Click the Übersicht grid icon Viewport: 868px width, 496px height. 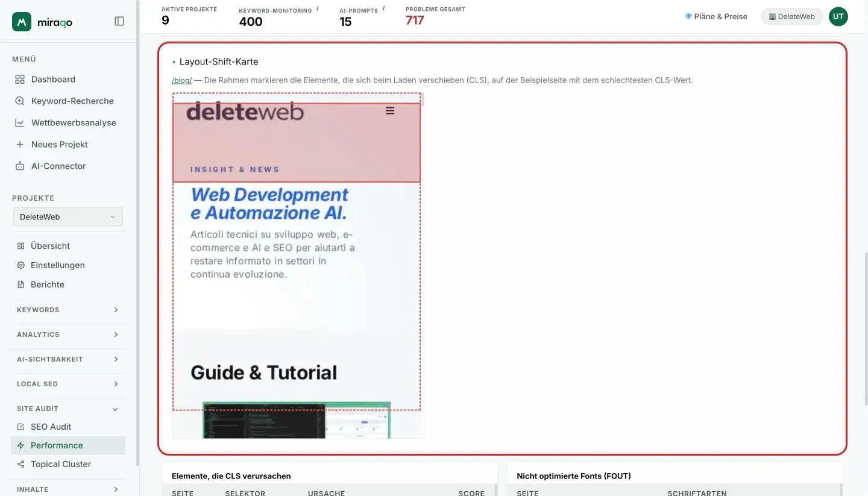(x=21, y=246)
